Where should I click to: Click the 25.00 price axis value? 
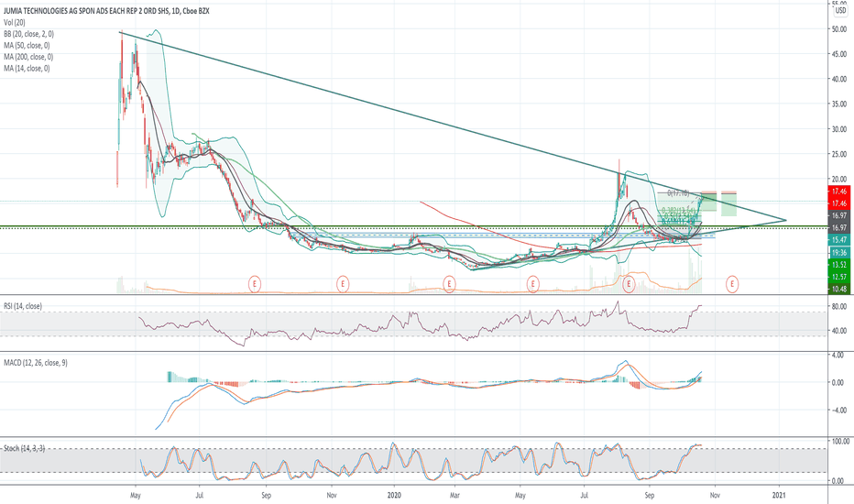839,154
